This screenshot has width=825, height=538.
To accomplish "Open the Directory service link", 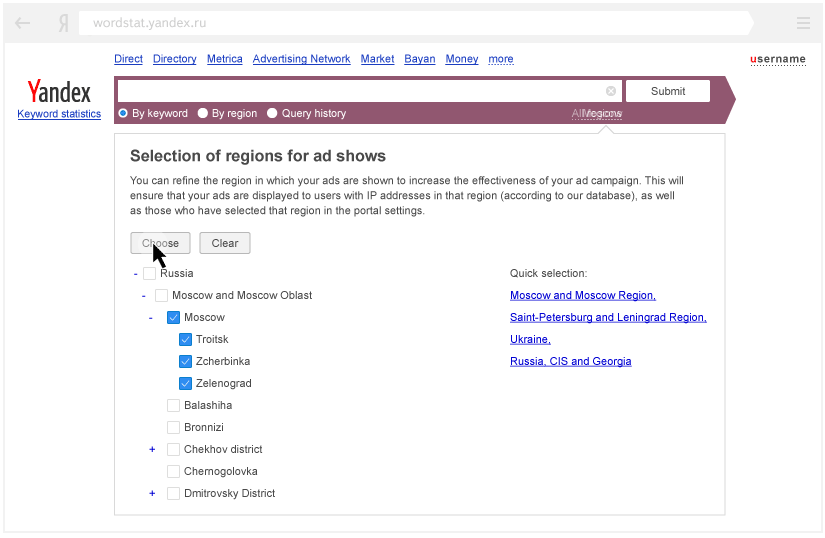I will [x=175, y=59].
